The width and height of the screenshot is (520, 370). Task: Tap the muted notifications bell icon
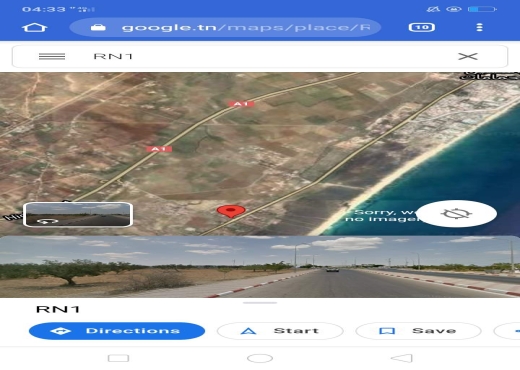point(433,9)
